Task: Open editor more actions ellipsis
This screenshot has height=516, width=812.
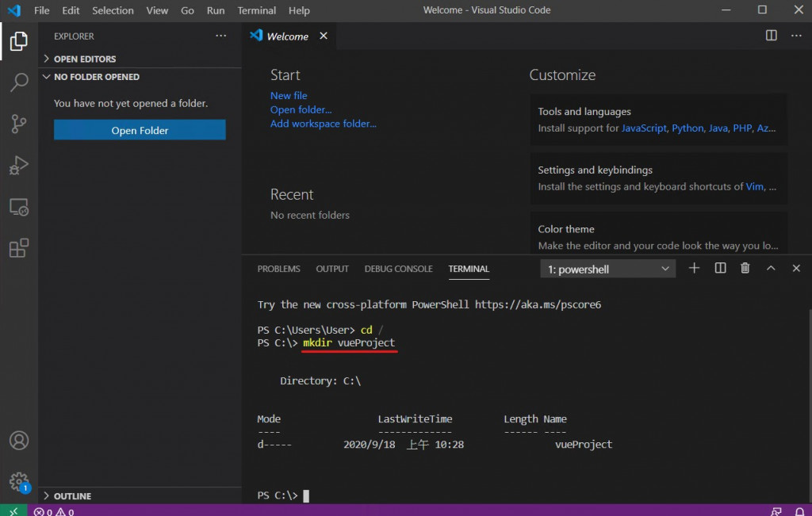Action: (796, 35)
